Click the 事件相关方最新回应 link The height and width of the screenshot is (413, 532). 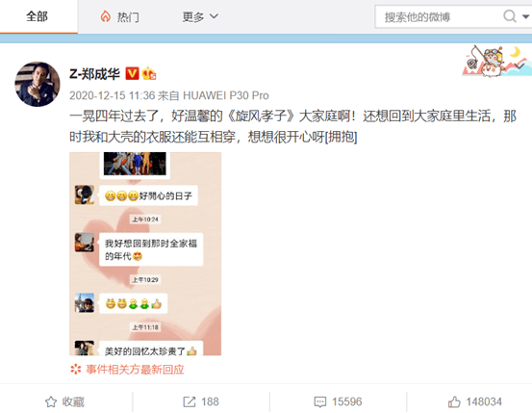(135, 369)
